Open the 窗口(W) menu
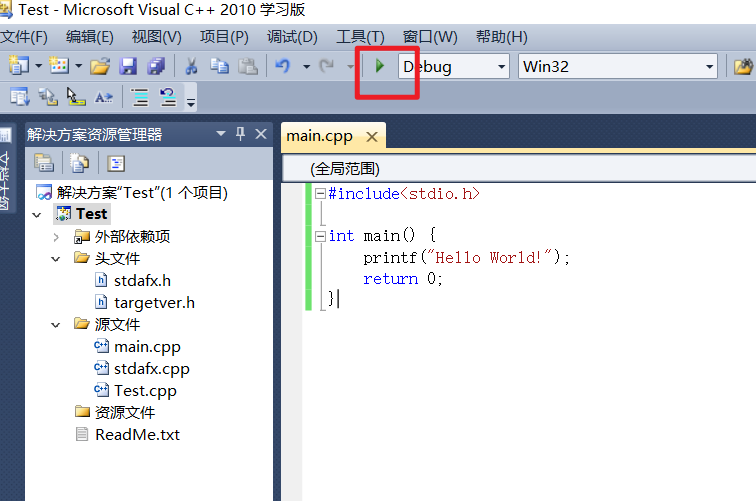The width and height of the screenshot is (756, 501). (x=430, y=37)
